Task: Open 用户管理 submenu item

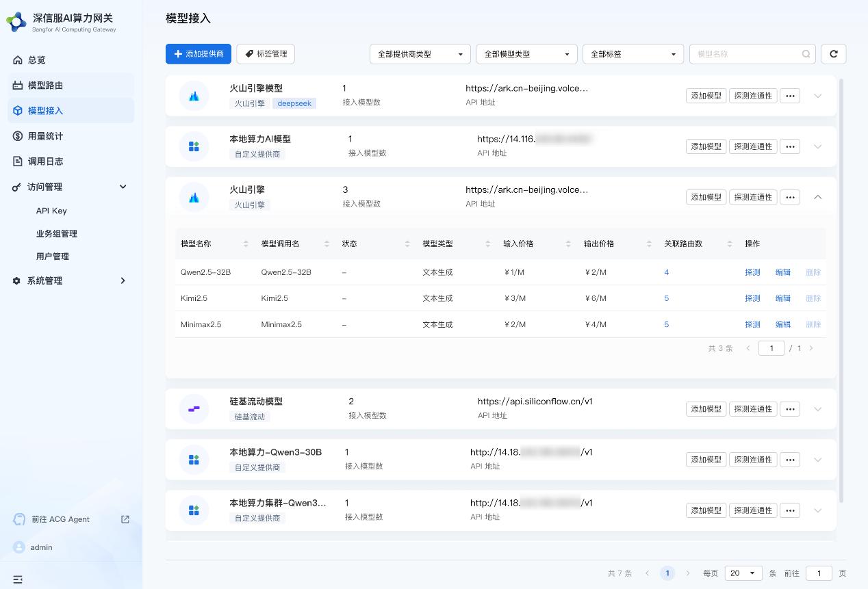Action: click(53, 257)
